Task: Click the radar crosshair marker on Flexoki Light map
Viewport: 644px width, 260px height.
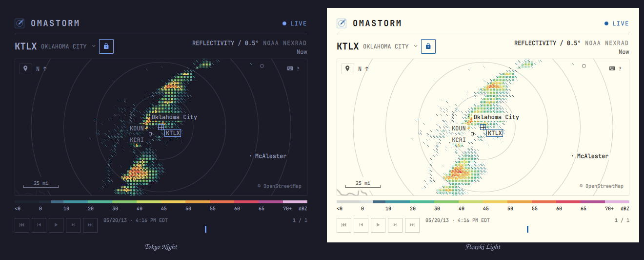Action: tap(483, 127)
